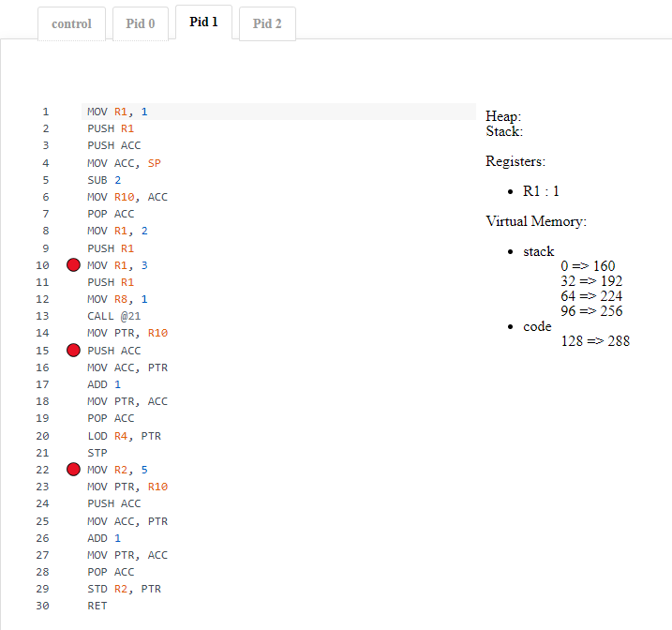Click code line 'SUB 2'
This screenshot has height=630, width=672.
pyautogui.click(x=104, y=180)
